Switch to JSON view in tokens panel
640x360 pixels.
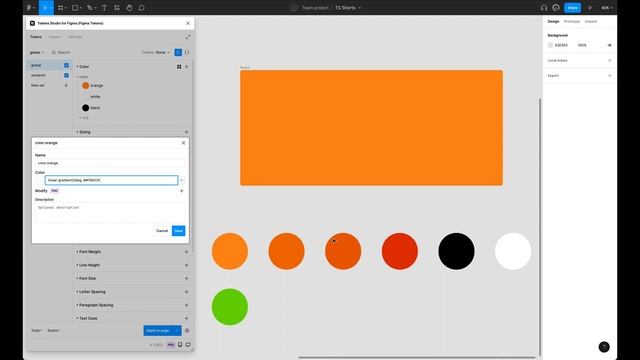187,52
